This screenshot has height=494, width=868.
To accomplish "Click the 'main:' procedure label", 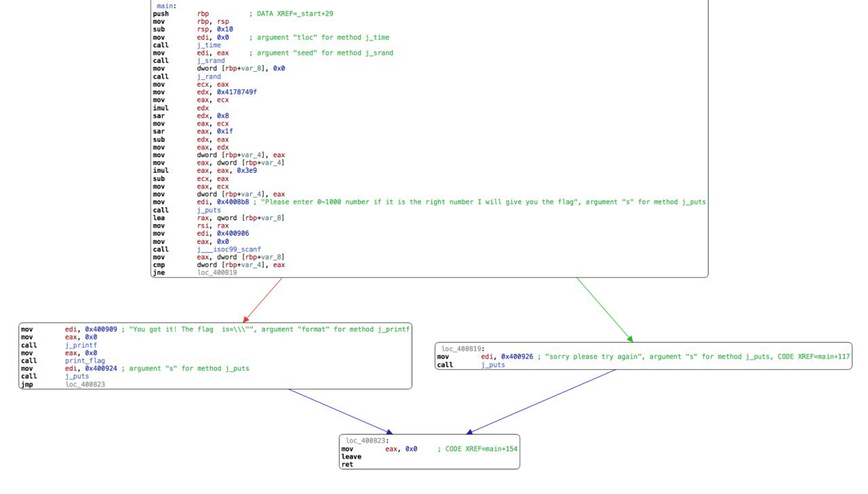I will tap(166, 5).
